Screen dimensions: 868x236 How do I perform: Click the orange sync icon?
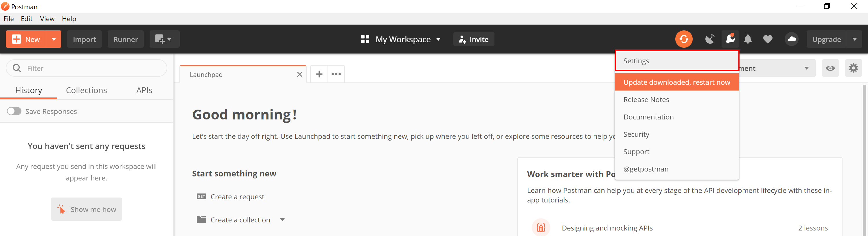point(684,39)
